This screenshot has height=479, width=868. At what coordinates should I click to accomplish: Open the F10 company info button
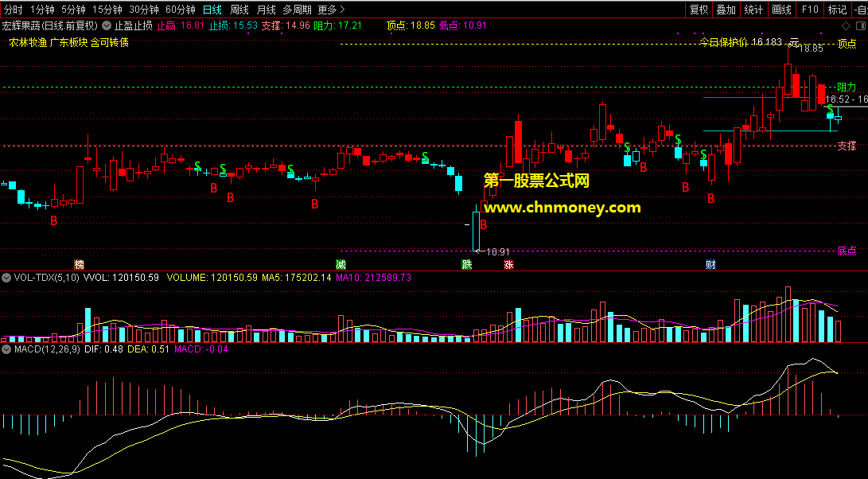(810, 10)
